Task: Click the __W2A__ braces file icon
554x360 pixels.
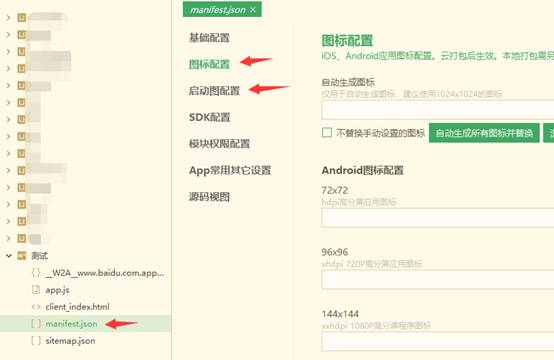Action: (36, 273)
